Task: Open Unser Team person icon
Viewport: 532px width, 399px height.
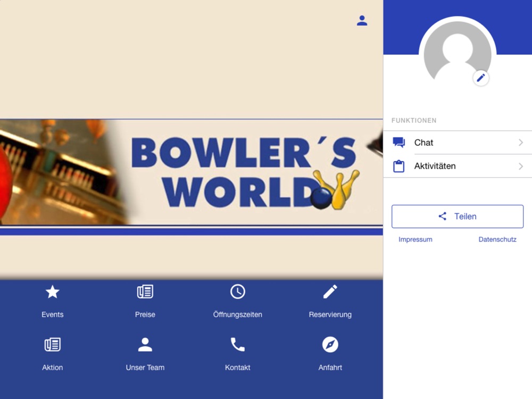Action: (145, 345)
